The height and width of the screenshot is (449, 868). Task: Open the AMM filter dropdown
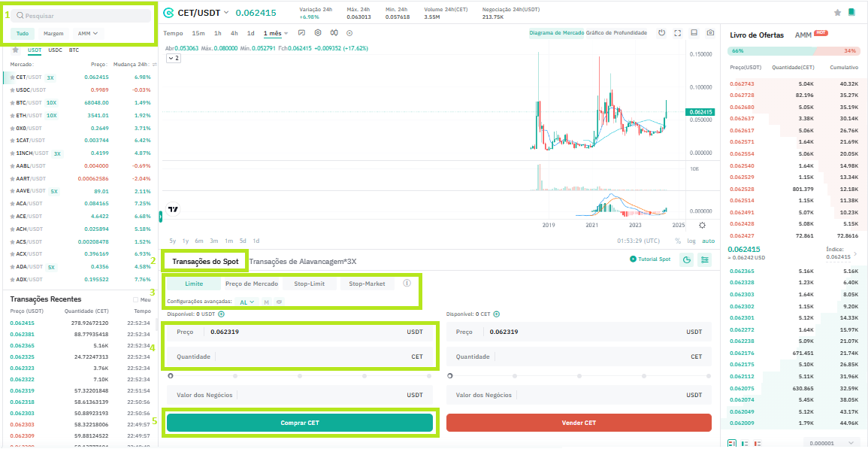(88, 33)
